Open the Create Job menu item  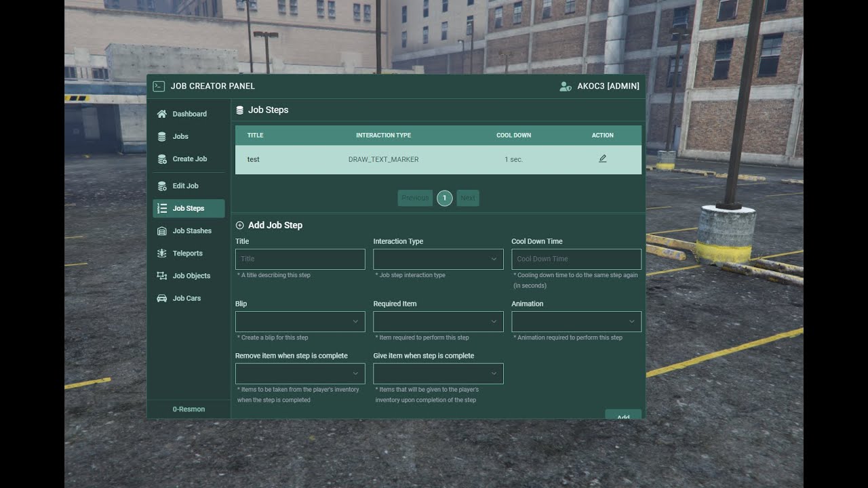pyautogui.click(x=189, y=159)
